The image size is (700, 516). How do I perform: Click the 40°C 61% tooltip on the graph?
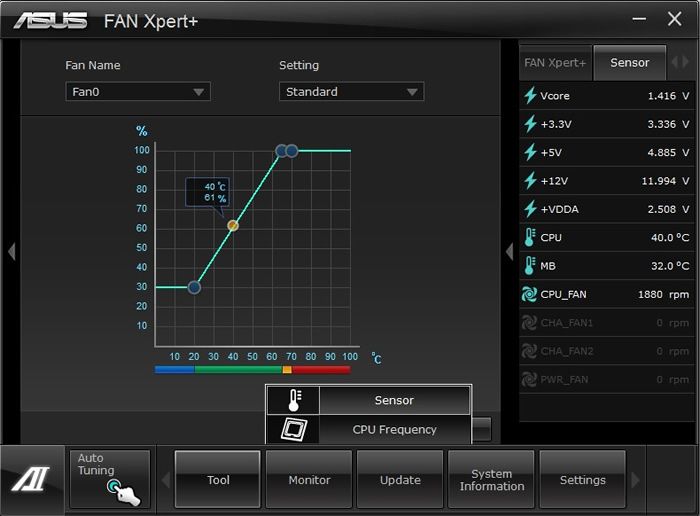tap(208, 192)
